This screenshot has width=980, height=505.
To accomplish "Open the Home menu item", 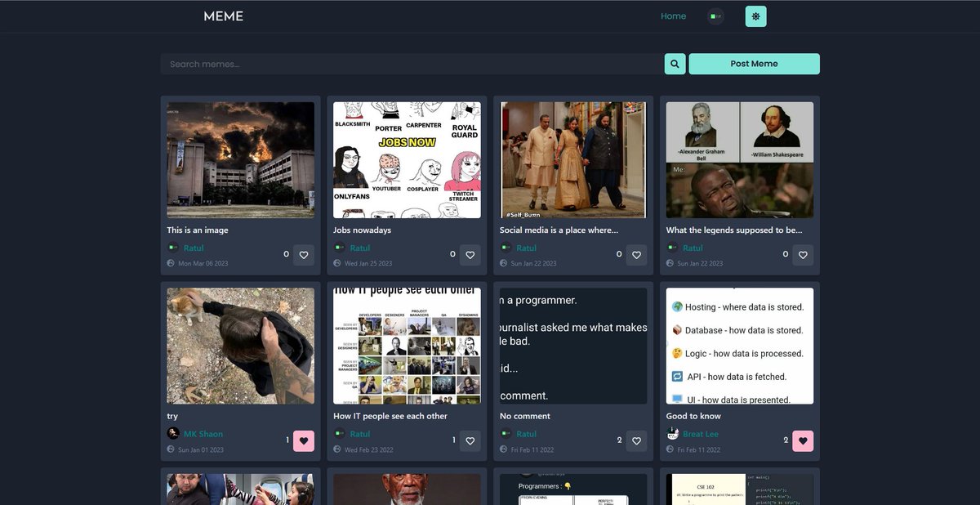I will click(673, 16).
